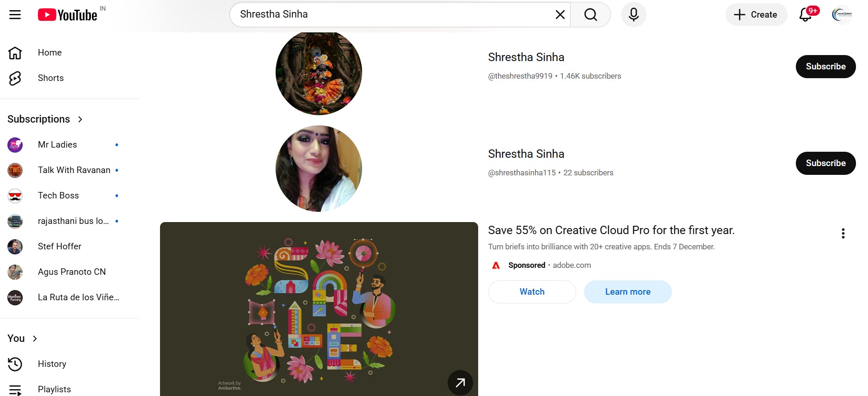This screenshot has height=396, width=868.
Task: Open account avatar menu
Action: tap(842, 15)
